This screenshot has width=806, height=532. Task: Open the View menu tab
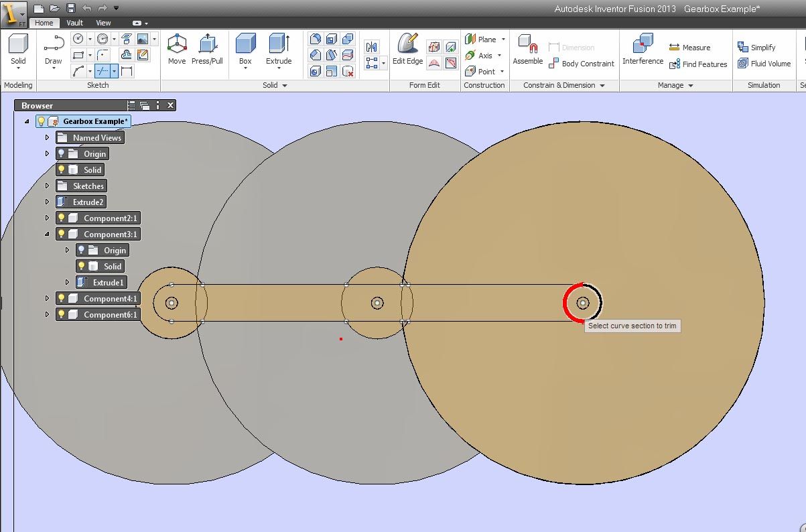(103, 22)
